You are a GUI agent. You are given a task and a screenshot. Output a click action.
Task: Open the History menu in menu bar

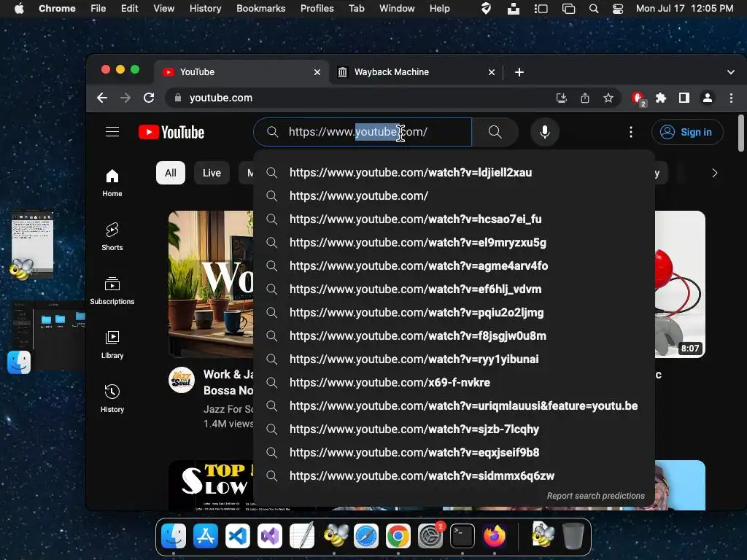click(205, 9)
